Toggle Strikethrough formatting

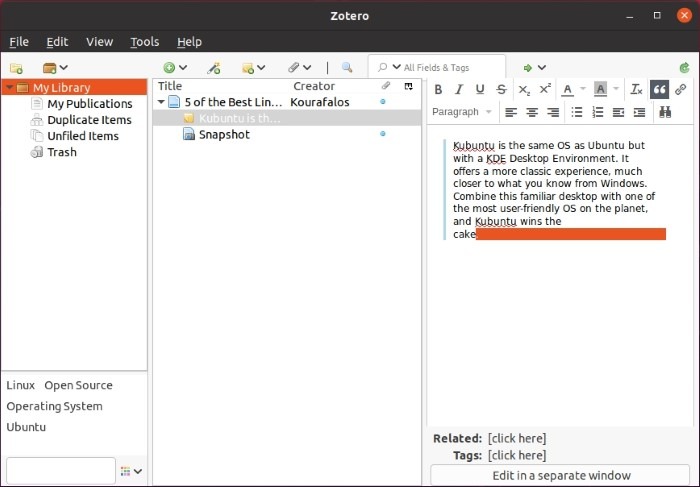coord(501,90)
